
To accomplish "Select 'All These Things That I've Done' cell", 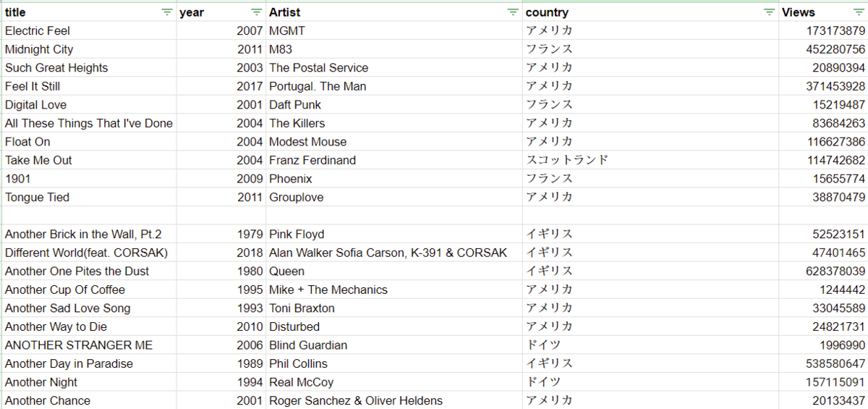I will coord(89,123).
